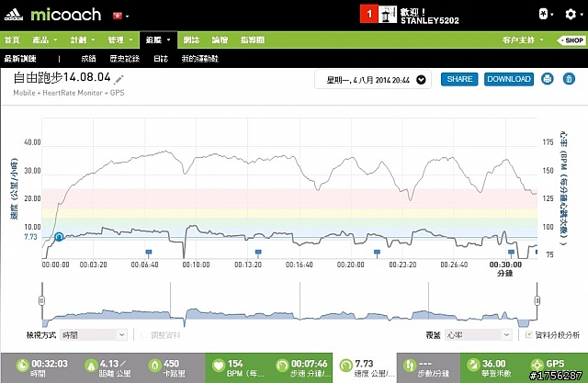This screenshot has width=588, height=383.
Task: Open the SHOP tag link
Action: [x=571, y=40]
